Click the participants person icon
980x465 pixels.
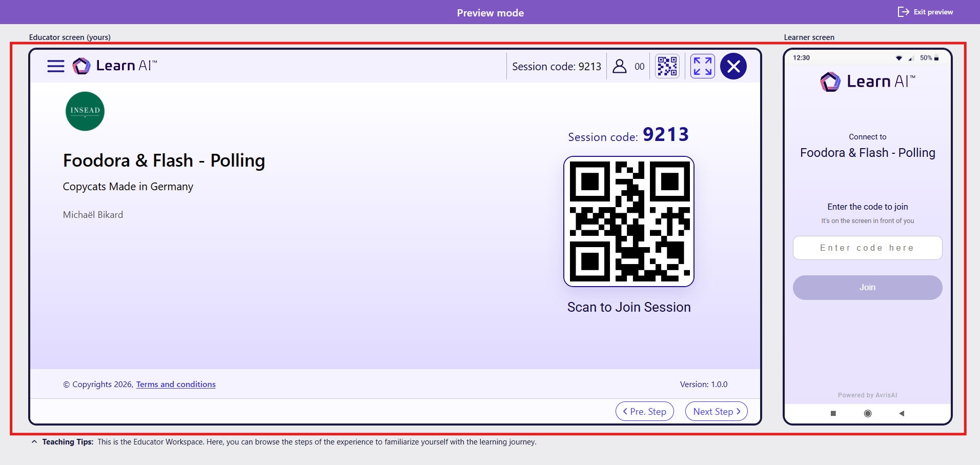click(620, 66)
